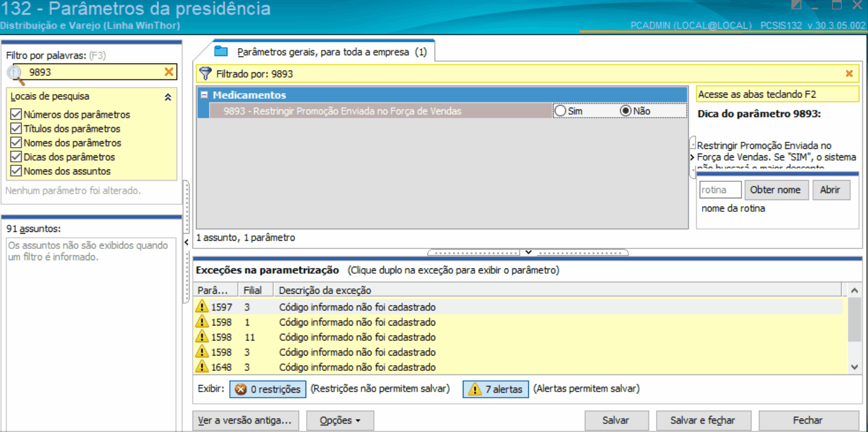Image resolution: width=868 pixels, height=432 pixels.
Task: Collapse the Medicamentos group
Action: coord(204,95)
